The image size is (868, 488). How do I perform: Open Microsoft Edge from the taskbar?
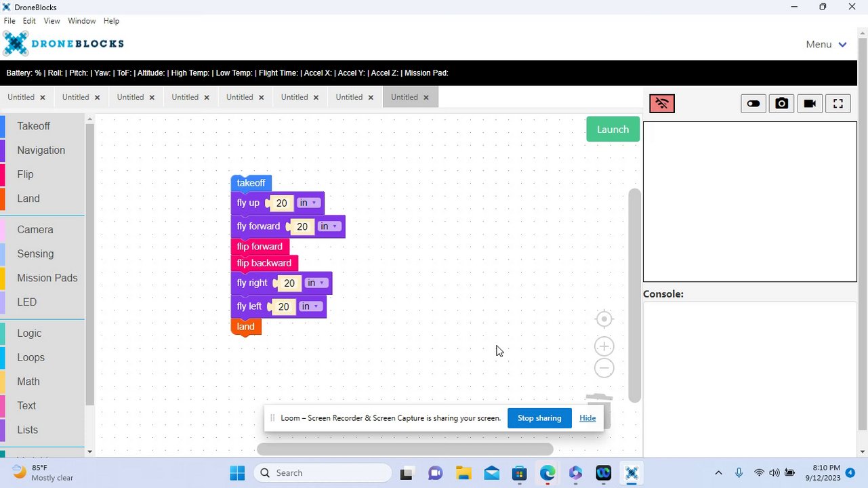click(547, 473)
